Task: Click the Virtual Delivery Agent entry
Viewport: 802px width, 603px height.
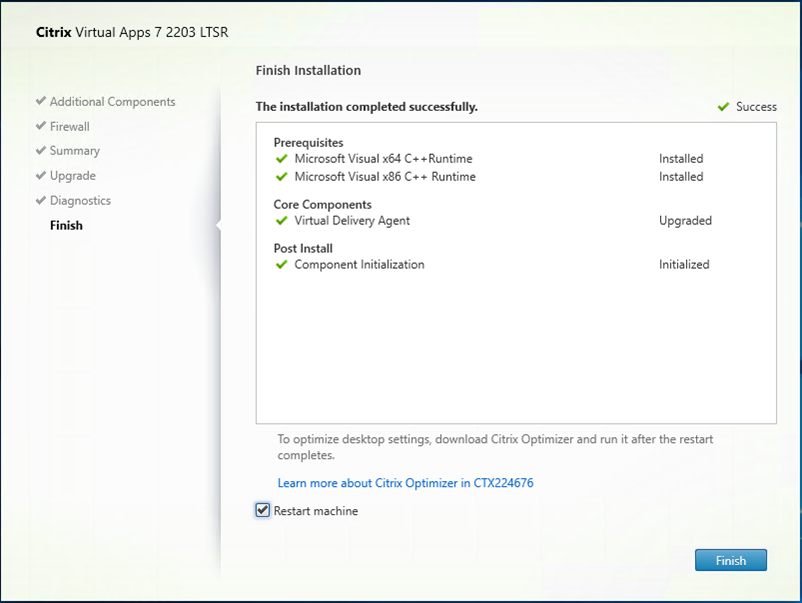Action: pyautogui.click(x=352, y=221)
